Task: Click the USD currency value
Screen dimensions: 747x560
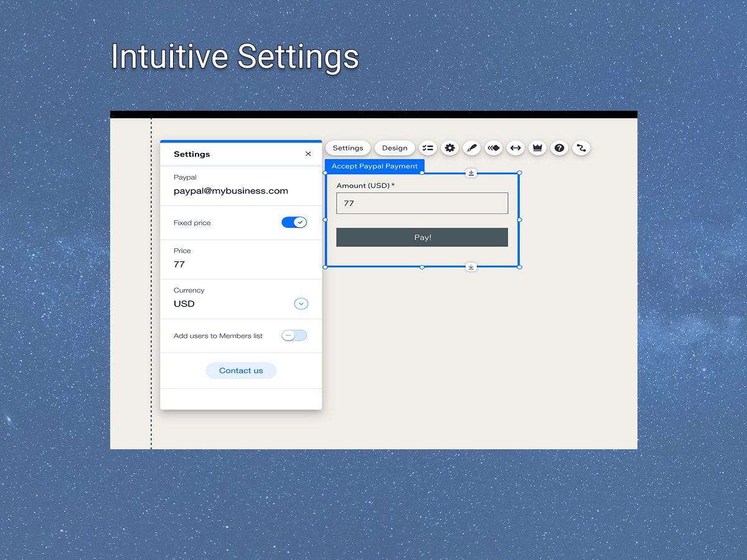Action: [x=184, y=304]
